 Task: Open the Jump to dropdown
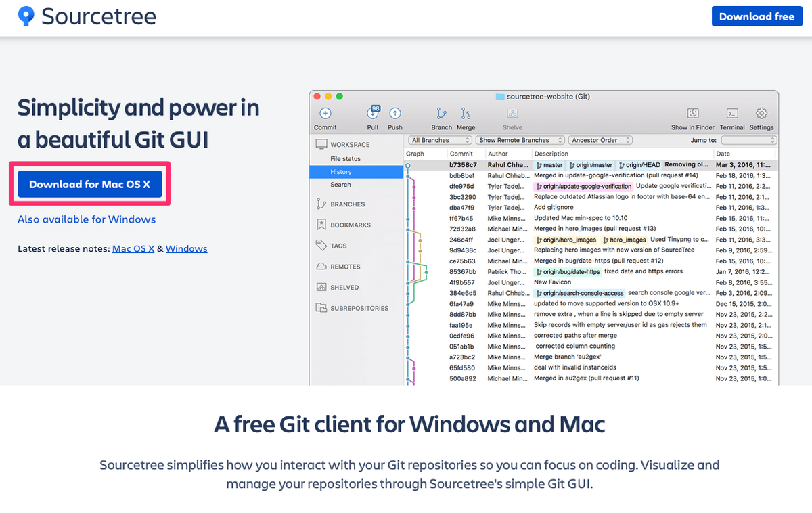tap(748, 140)
